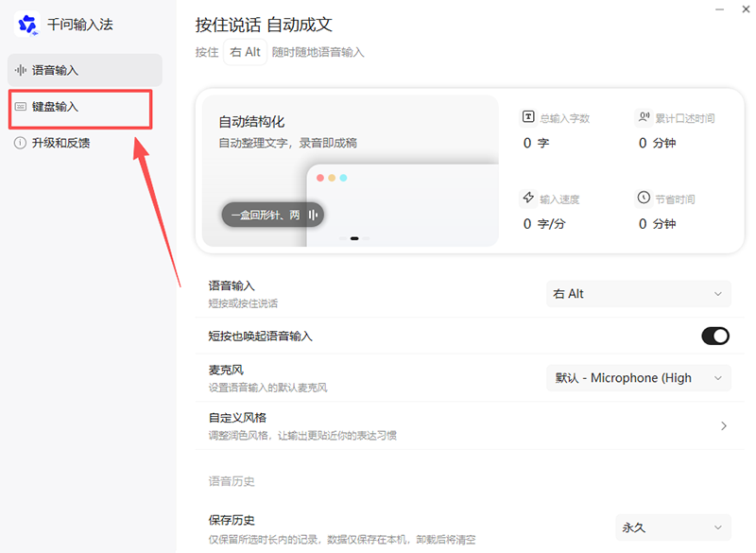Click the 语音历史 section label
Viewport: 756px width, 553px height.
click(232, 481)
